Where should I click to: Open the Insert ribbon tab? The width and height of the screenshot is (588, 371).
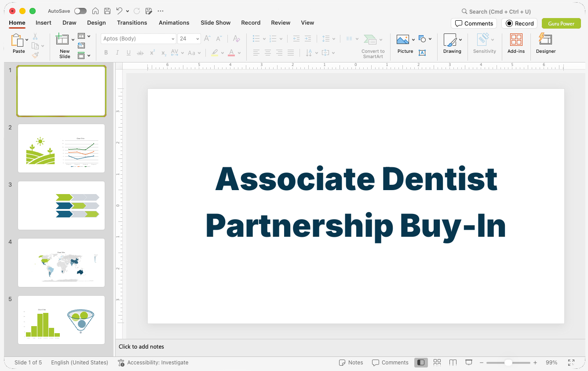[x=44, y=22]
